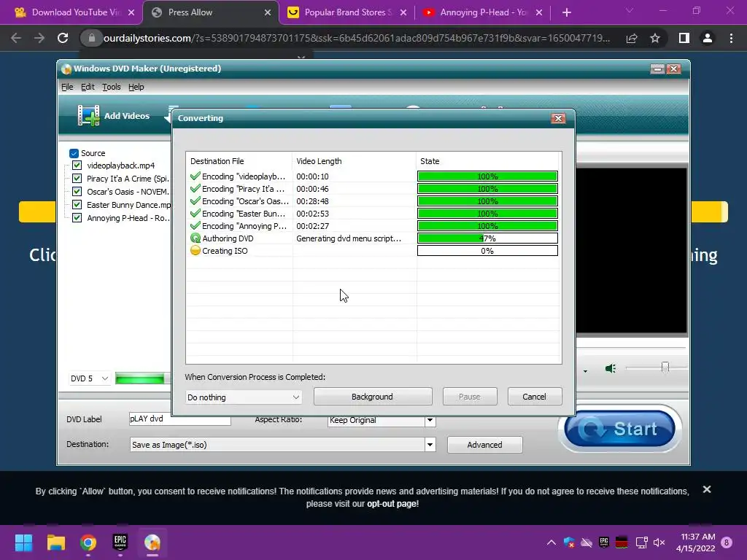Dismiss the notification consent banner
747x560 pixels.
click(x=707, y=489)
